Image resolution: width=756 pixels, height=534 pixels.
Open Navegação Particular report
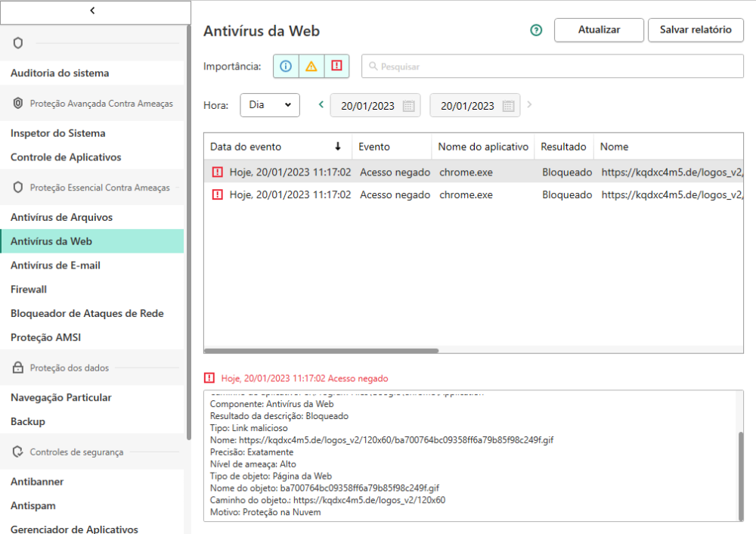[91, 398]
